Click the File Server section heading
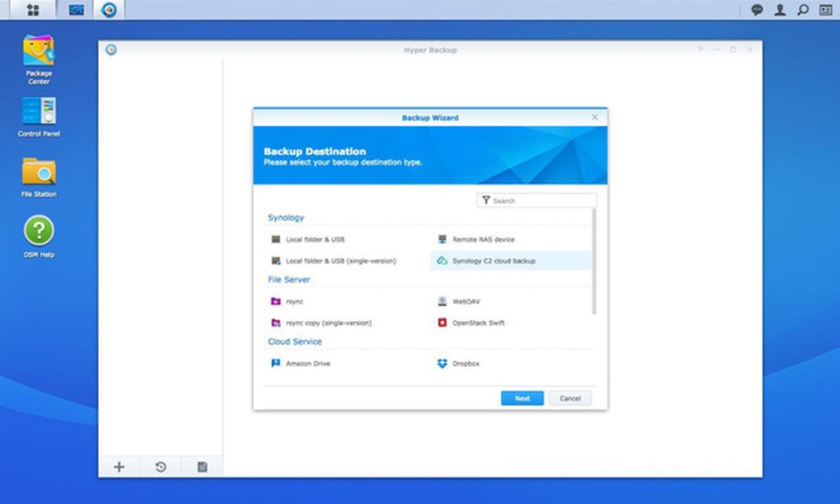 (x=289, y=280)
